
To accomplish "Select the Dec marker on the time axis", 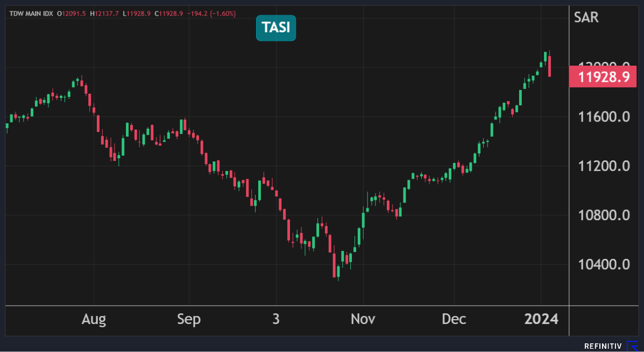I will click(454, 319).
